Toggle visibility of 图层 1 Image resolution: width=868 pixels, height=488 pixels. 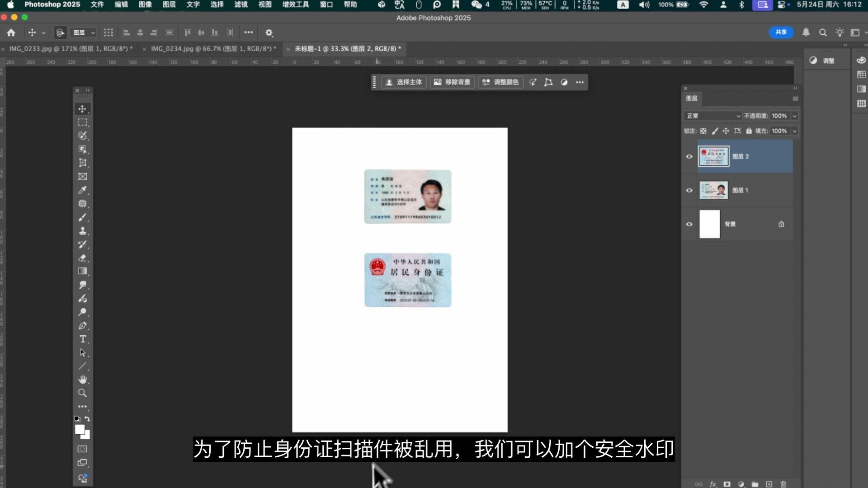(689, 190)
